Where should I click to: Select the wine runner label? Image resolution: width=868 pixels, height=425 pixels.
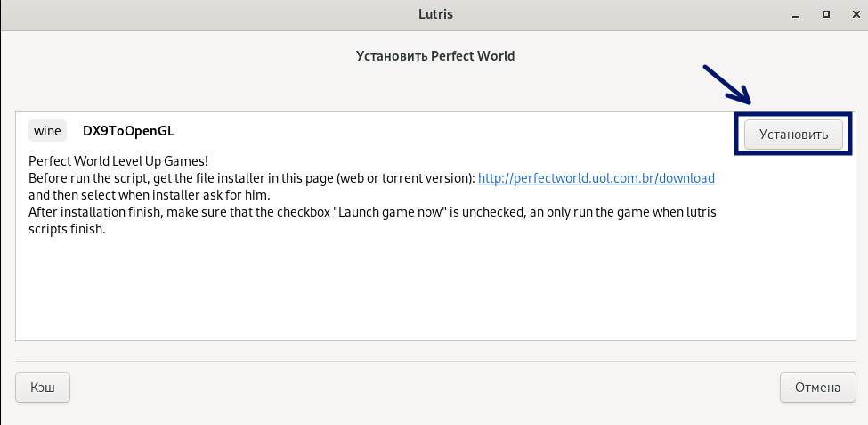[x=47, y=131]
